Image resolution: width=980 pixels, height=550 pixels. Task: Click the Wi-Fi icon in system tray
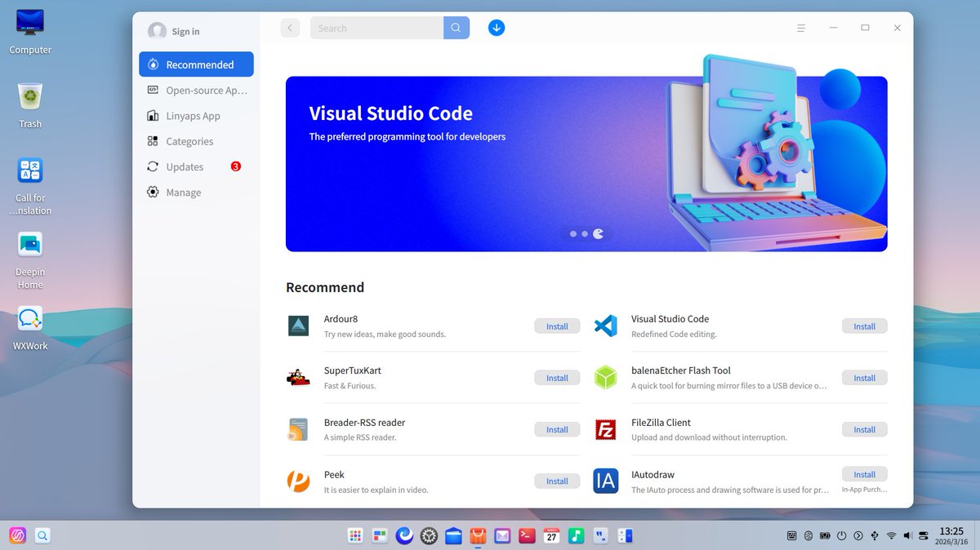[x=891, y=535]
